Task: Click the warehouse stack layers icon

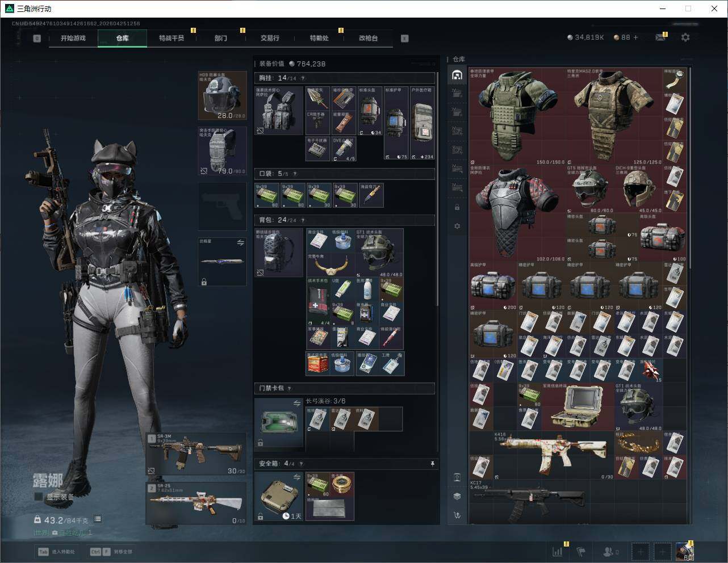Action: (457, 496)
